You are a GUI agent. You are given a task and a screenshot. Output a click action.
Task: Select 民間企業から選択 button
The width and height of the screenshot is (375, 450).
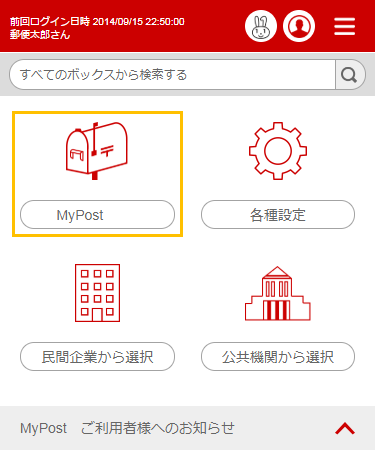pos(97,357)
